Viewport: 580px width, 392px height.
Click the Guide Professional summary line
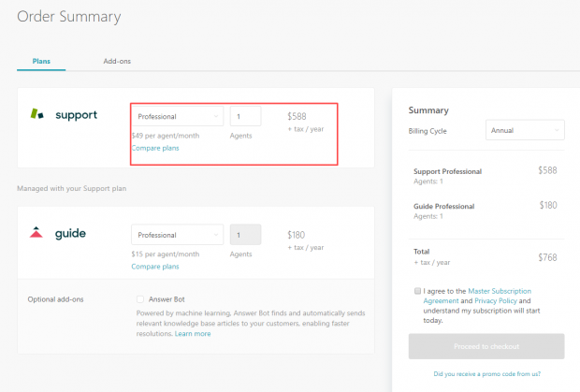click(443, 206)
